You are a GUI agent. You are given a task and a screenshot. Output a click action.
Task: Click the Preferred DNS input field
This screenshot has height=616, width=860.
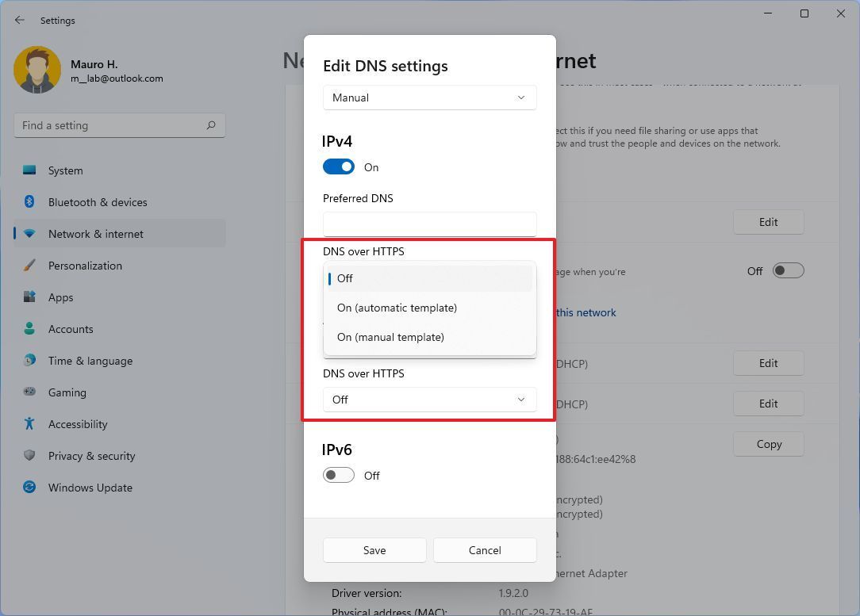click(x=429, y=224)
